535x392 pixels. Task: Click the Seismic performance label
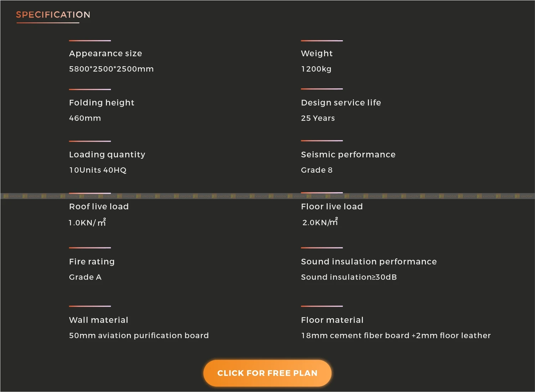click(x=348, y=155)
